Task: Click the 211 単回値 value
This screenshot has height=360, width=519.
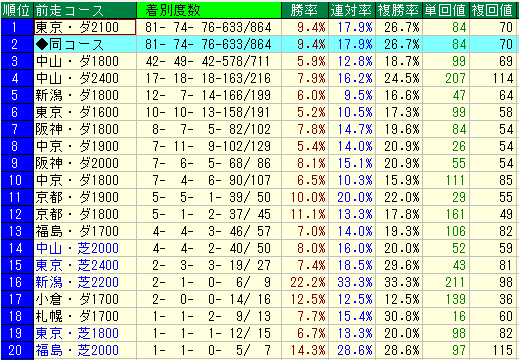Action: click(x=455, y=282)
